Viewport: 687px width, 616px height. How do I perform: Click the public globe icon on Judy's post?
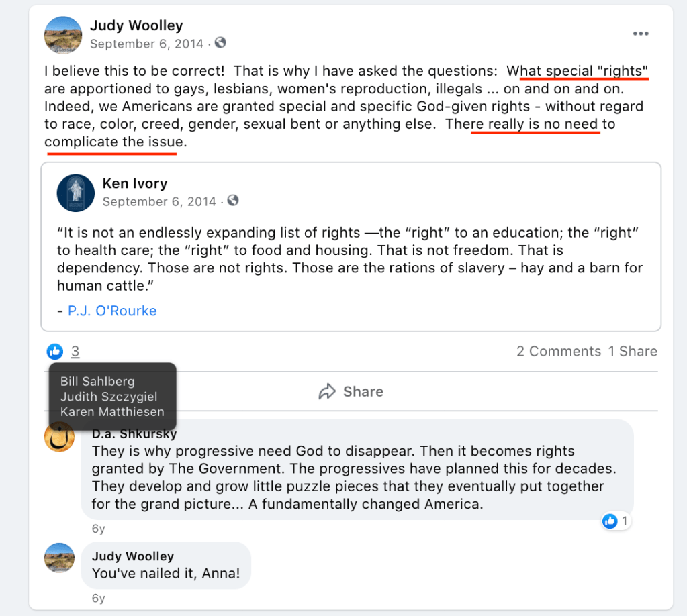[x=220, y=43]
